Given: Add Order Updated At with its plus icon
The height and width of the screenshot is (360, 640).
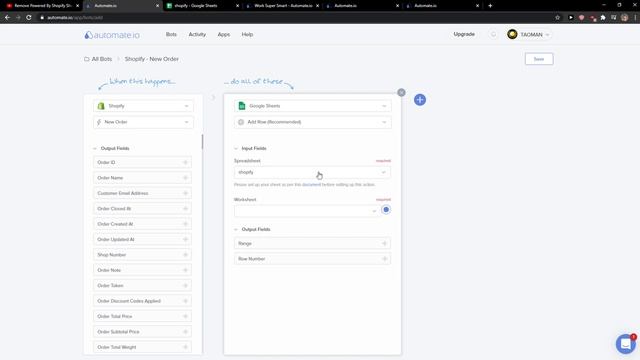Looking at the screenshot, I should point(185,240).
